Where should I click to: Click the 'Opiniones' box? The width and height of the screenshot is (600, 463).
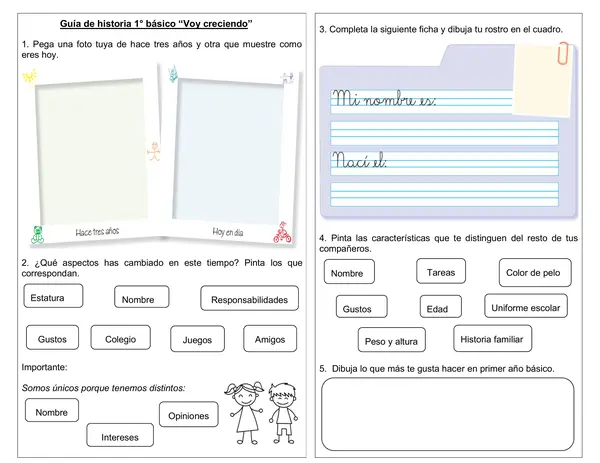pyautogui.click(x=189, y=414)
